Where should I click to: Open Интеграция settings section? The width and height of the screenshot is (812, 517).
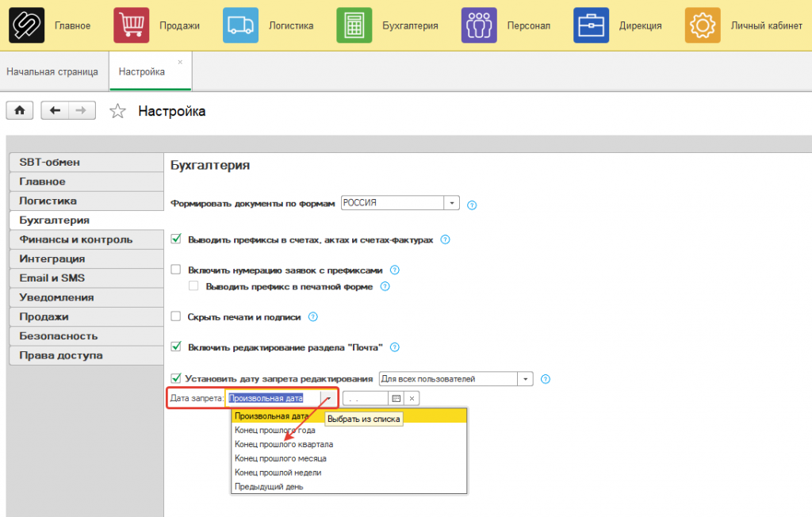pyautogui.click(x=86, y=258)
